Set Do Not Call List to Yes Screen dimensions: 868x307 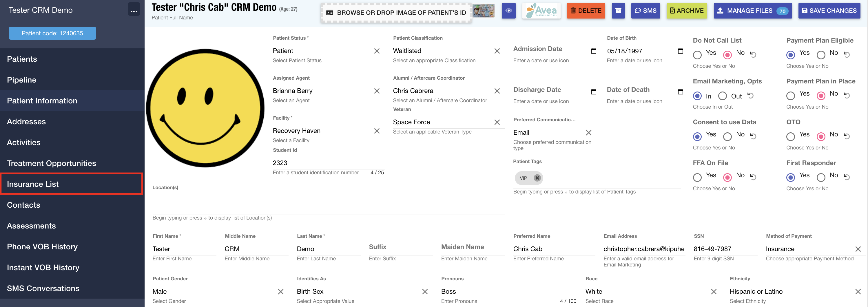tap(697, 54)
